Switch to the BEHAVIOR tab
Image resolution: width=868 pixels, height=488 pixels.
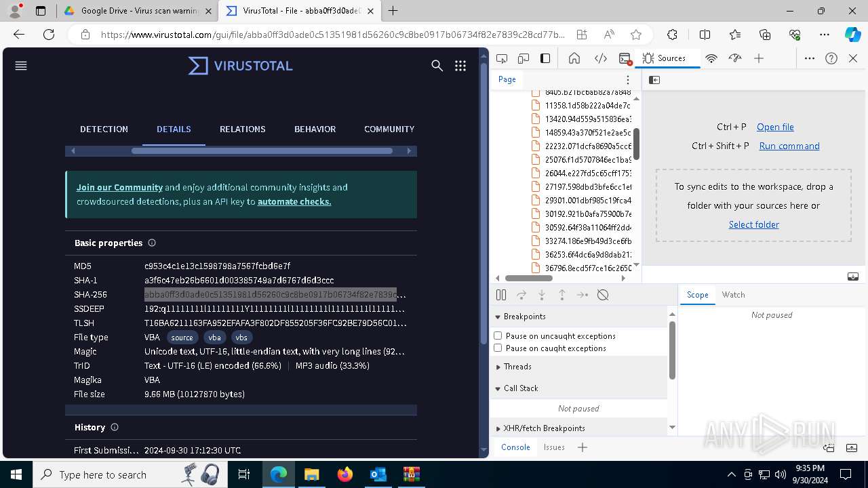315,129
